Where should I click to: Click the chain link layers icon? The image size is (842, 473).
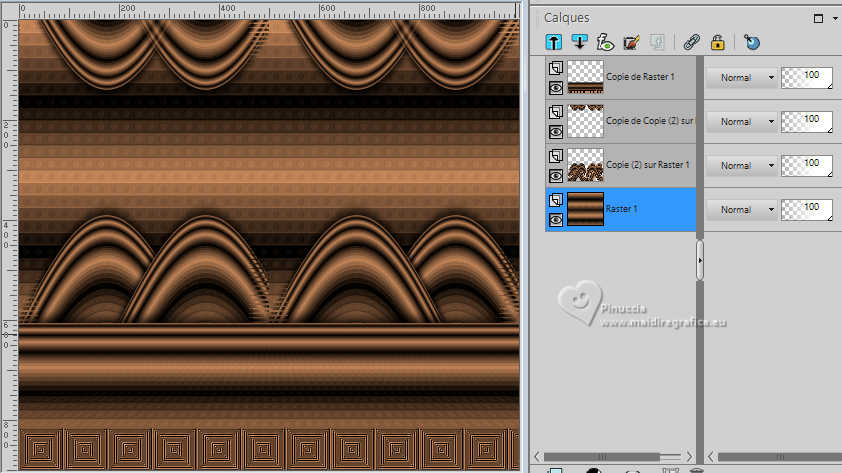click(690, 42)
